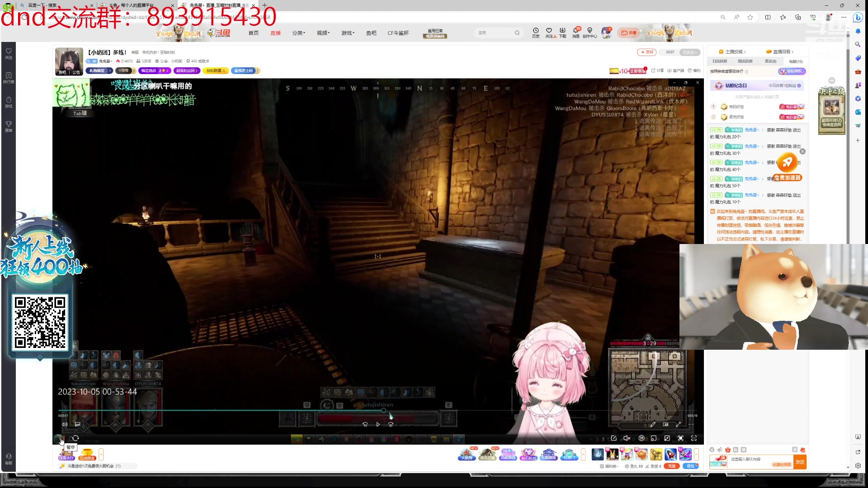Click the 下载 download icon
The image size is (868, 488).
pyautogui.click(x=562, y=33)
